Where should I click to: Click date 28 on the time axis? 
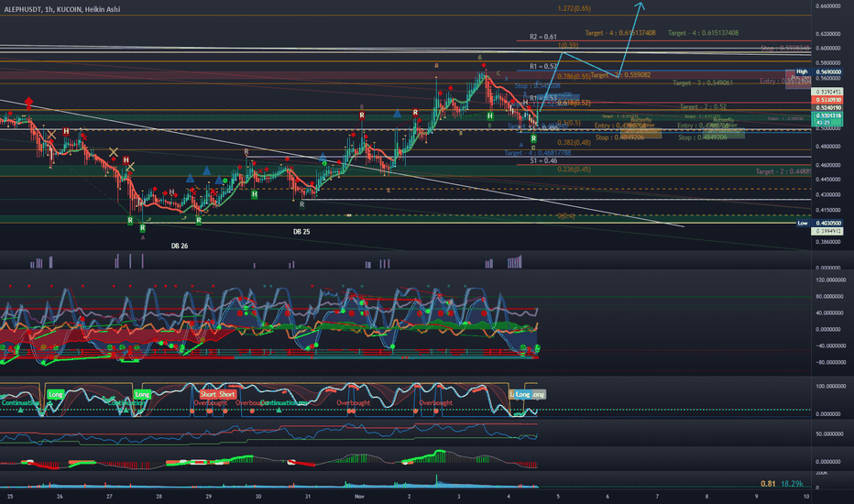(x=159, y=497)
